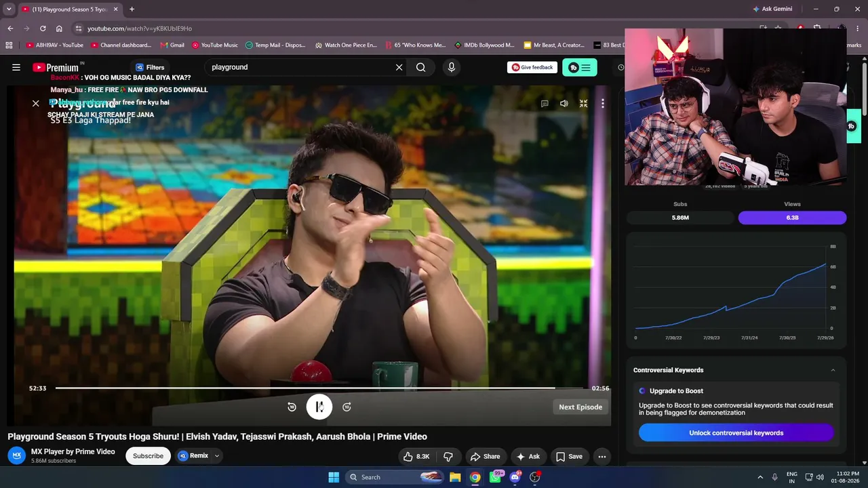The image size is (868, 488).
Task: Clear the playground search text
Action: (x=399, y=67)
